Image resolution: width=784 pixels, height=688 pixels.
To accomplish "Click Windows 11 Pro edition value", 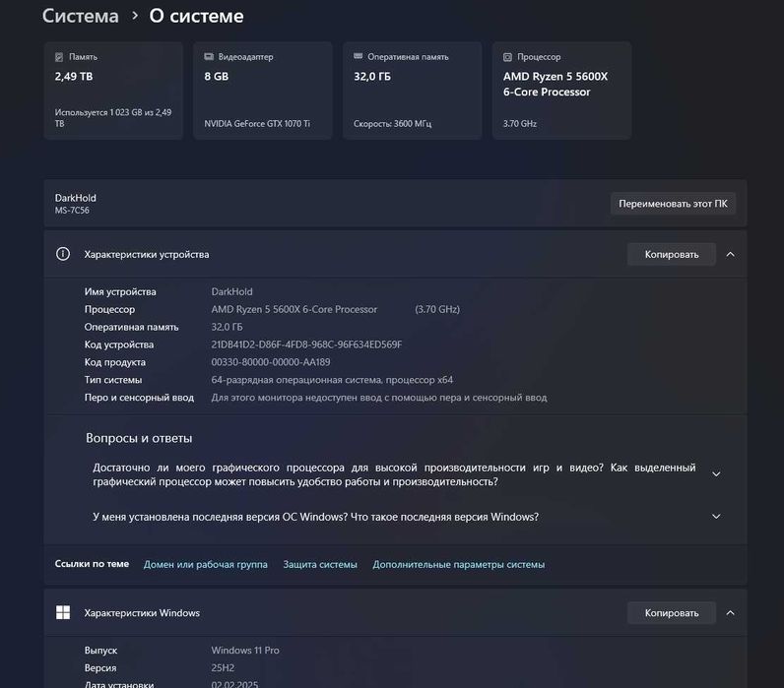I will [245, 650].
